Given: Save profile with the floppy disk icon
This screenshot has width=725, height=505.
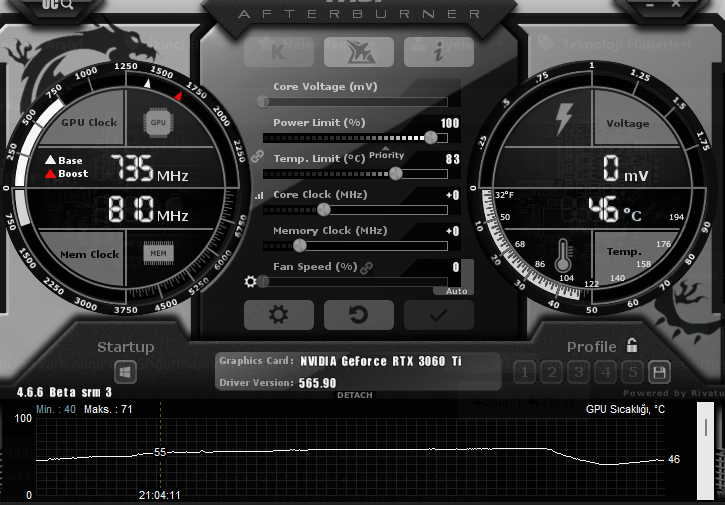Looking at the screenshot, I should tap(659, 372).
